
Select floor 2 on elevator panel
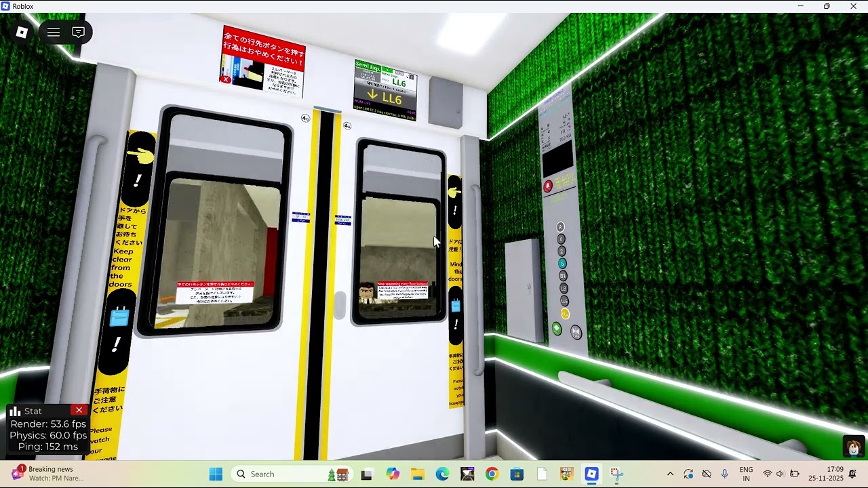(561, 251)
